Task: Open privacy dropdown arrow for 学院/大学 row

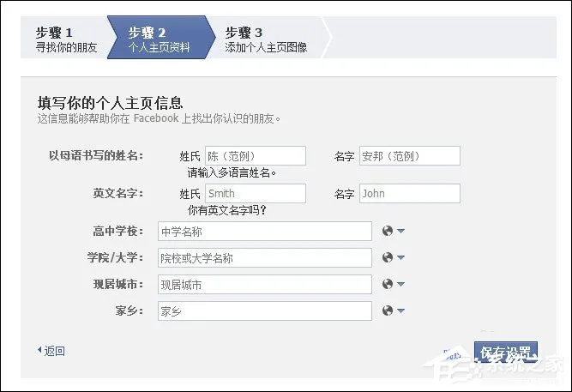Action: [x=400, y=257]
